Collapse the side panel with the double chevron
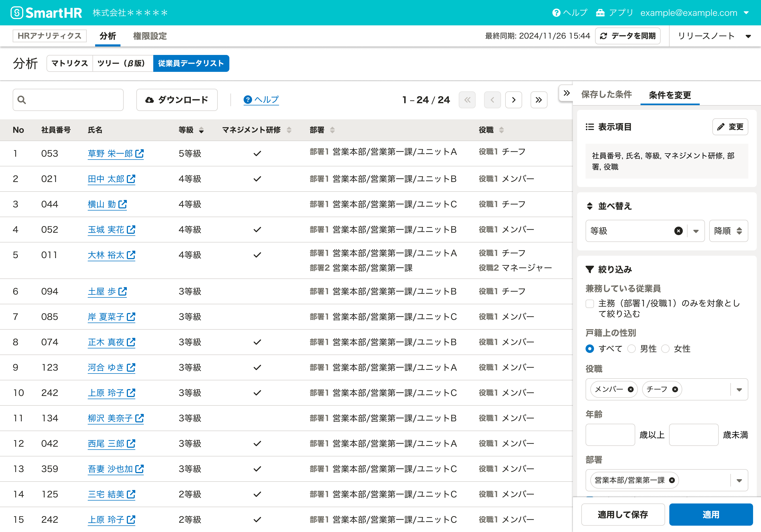761x532 pixels. click(567, 93)
